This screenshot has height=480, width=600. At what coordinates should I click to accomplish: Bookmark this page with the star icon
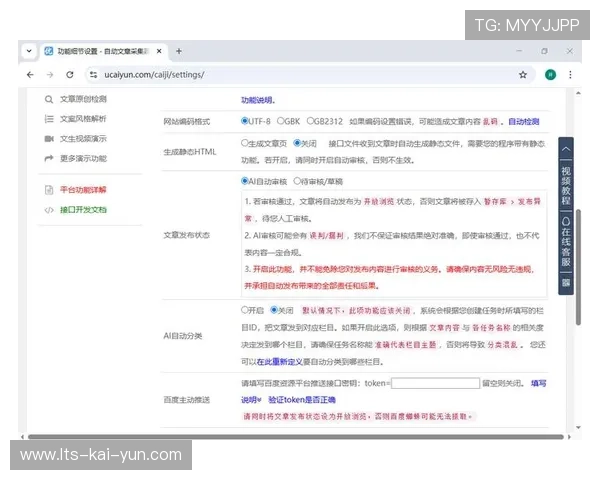click(523, 74)
